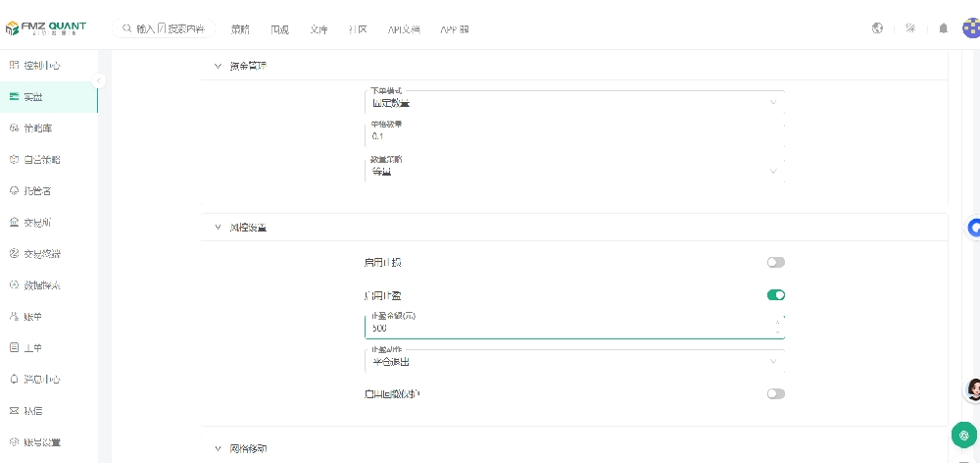Go to 策略库 in the sidebar
Viewport: 980px width, 463px height.
click(x=41, y=129)
